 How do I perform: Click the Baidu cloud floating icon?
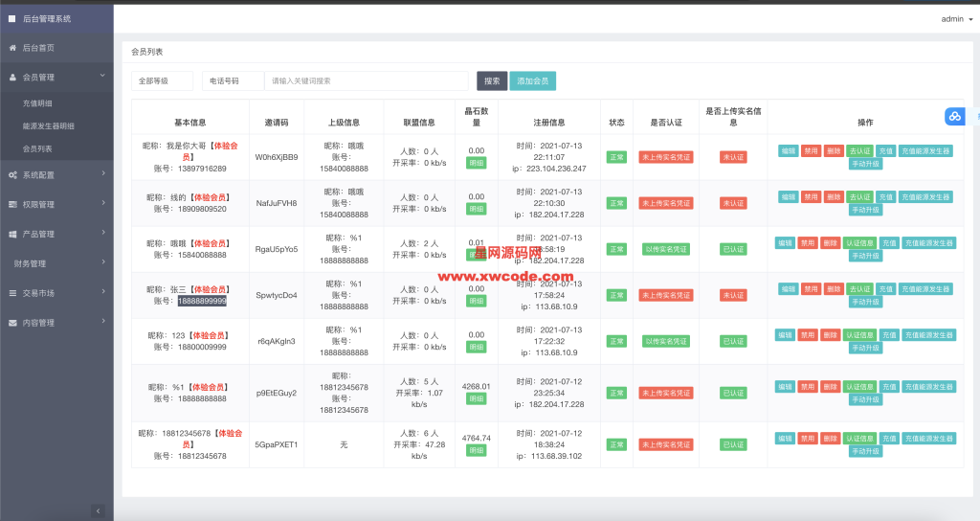(x=955, y=117)
